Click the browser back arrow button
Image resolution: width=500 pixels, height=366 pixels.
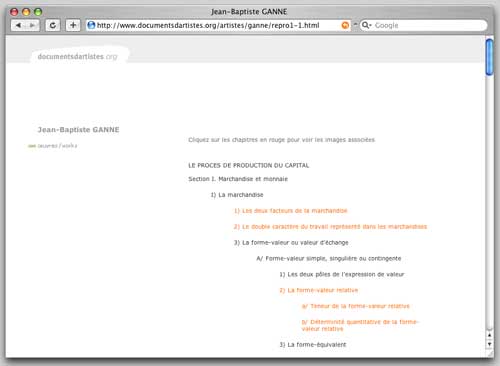coord(18,25)
